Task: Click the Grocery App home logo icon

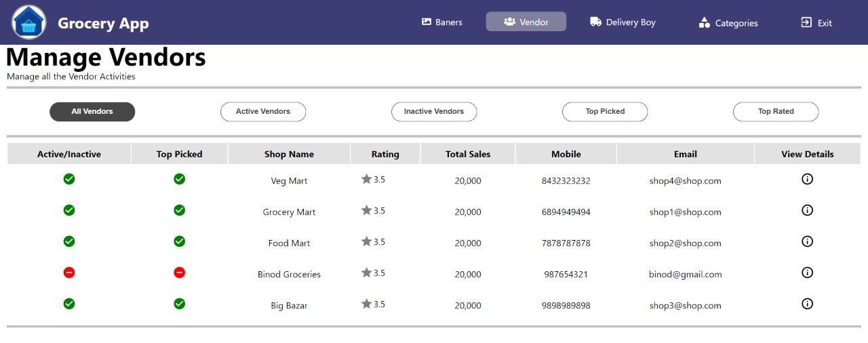Action: pos(28,22)
